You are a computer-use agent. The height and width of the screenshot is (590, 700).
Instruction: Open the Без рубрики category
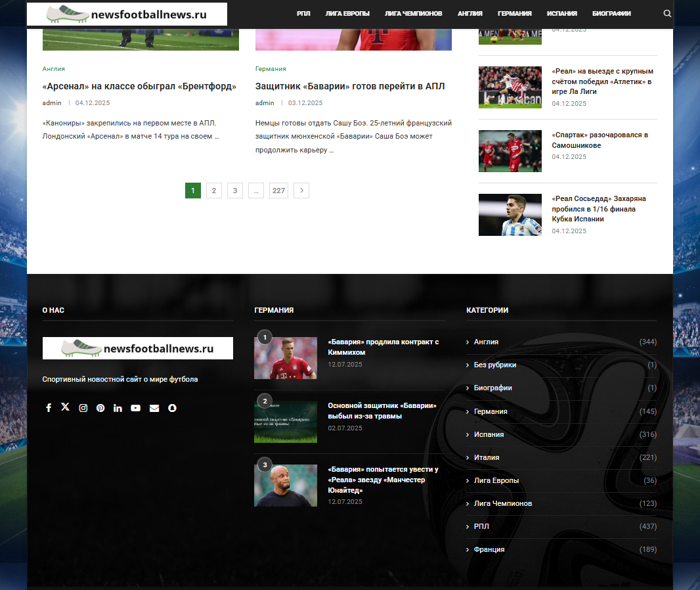click(x=495, y=365)
